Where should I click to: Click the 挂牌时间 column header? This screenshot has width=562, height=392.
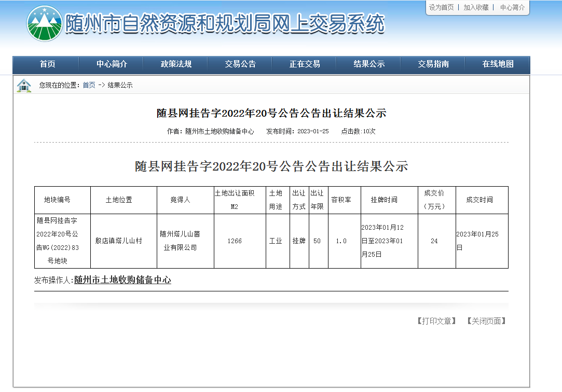pyautogui.click(x=384, y=200)
